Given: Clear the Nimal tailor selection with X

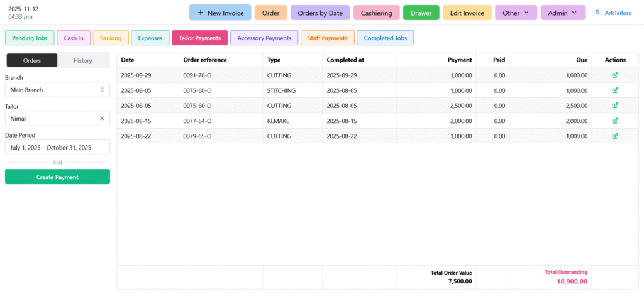Looking at the screenshot, I should [x=102, y=118].
